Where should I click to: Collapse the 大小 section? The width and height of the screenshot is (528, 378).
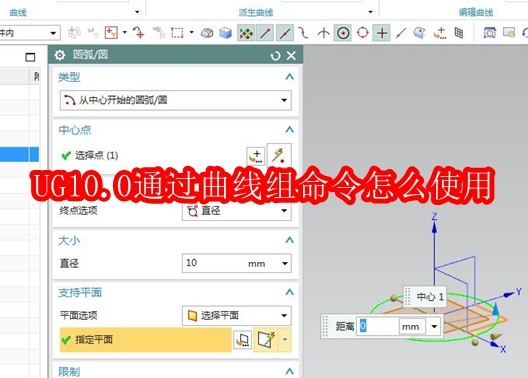[289, 240]
